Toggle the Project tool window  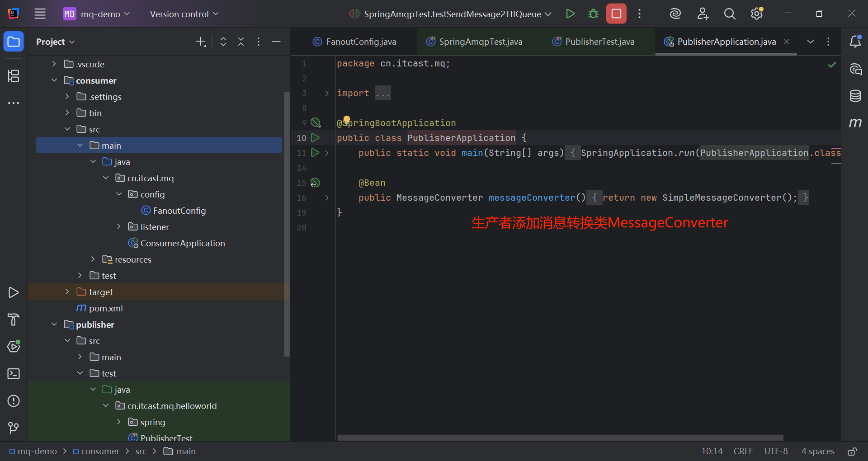coord(14,42)
